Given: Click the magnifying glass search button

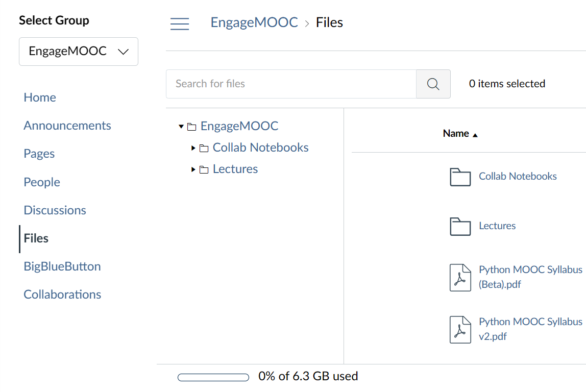Looking at the screenshot, I should (433, 84).
